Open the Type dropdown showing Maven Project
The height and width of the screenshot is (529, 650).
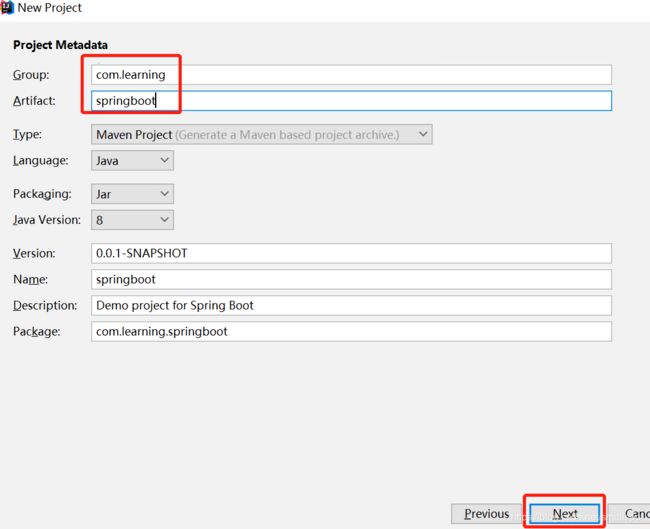click(x=262, y=134)
